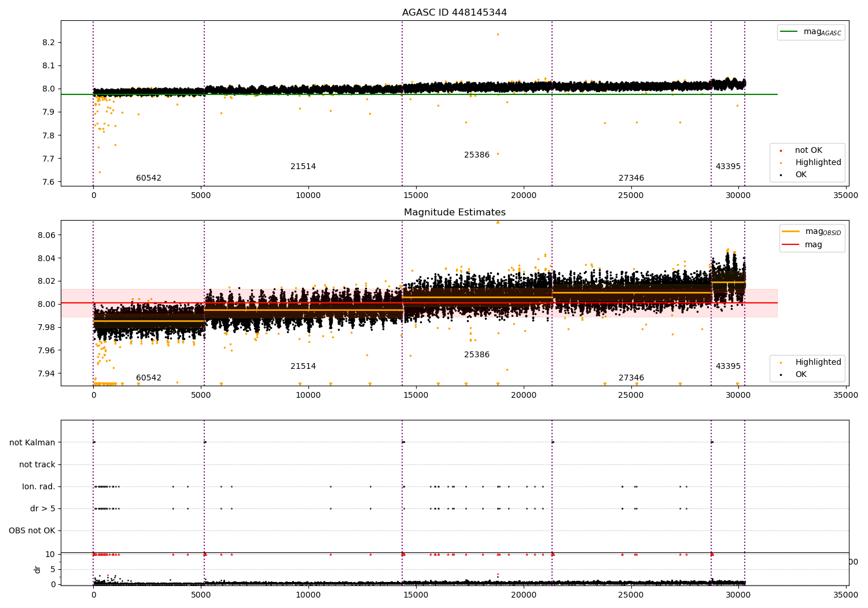This screenshot has height=608, width=868.
Task: Click the 'OBS not OK' axis label
Action: point(32,531)
